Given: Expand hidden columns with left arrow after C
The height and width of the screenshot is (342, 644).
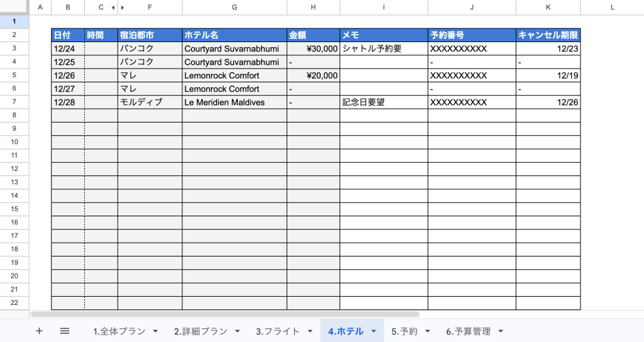Looking at the screenshot, I should point(113,8).
